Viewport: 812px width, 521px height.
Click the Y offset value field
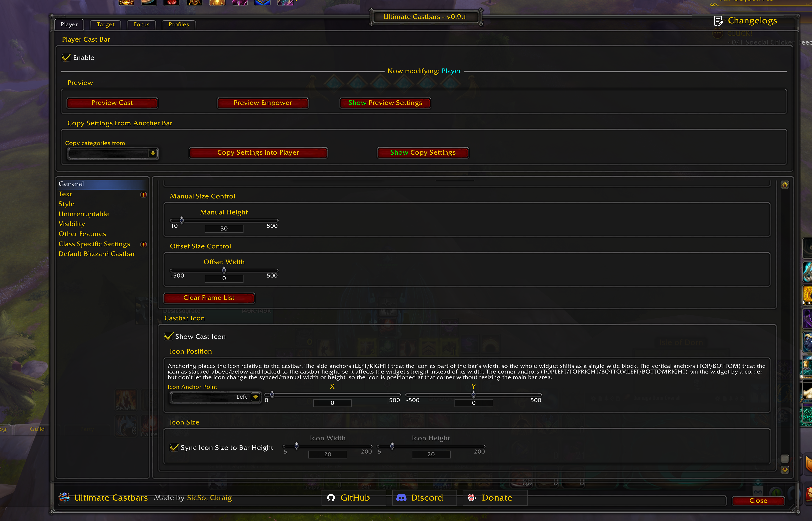473,403
